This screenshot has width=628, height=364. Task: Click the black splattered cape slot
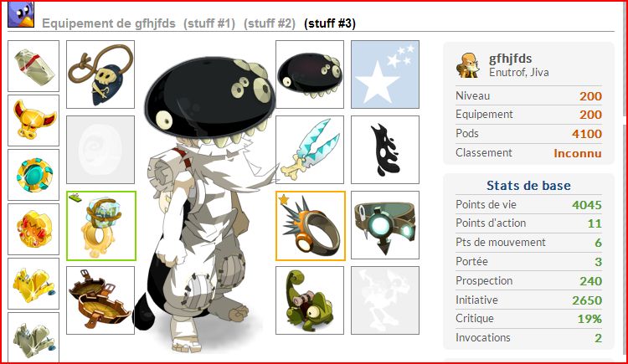coord(385,150)
